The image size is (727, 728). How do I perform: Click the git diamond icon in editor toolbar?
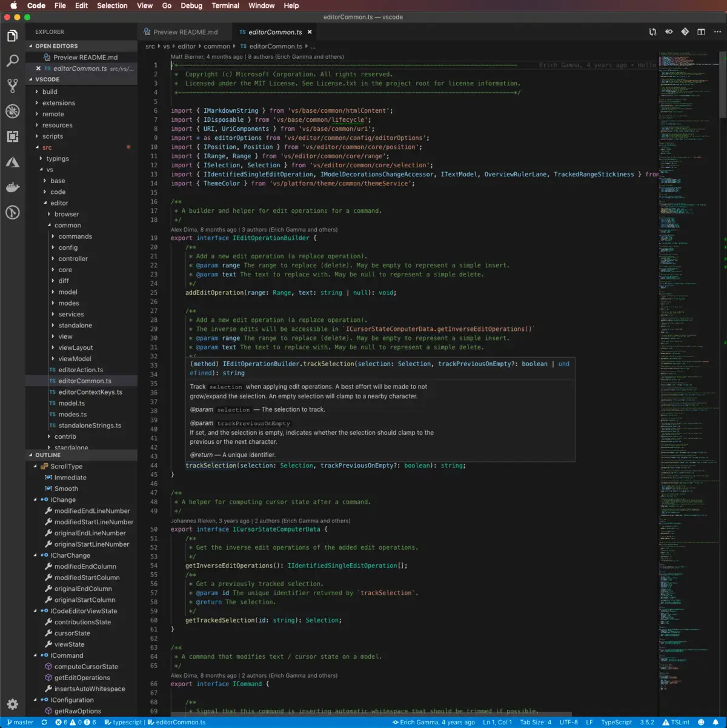[x=685, y=32]
